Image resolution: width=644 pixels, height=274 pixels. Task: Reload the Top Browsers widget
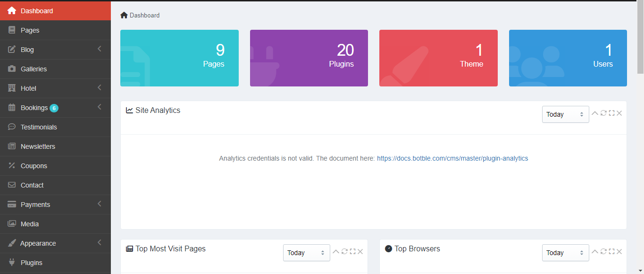(x=603, y=251)
